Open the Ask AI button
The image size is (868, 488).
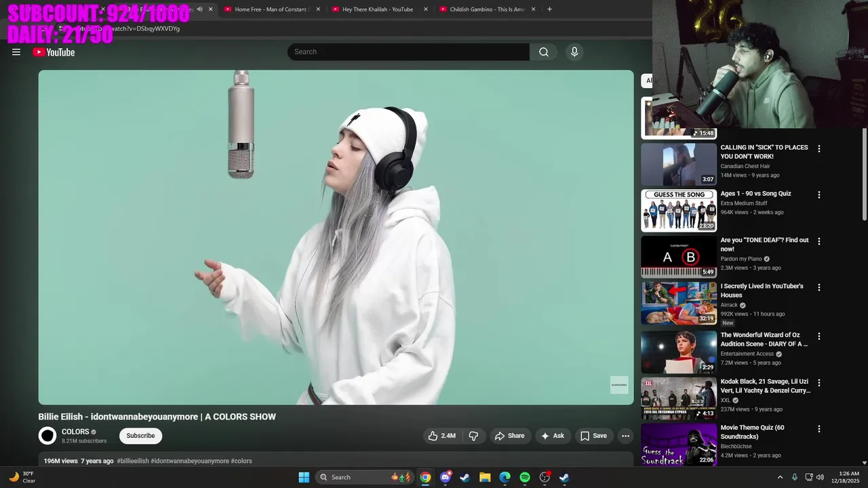[552, 436]
